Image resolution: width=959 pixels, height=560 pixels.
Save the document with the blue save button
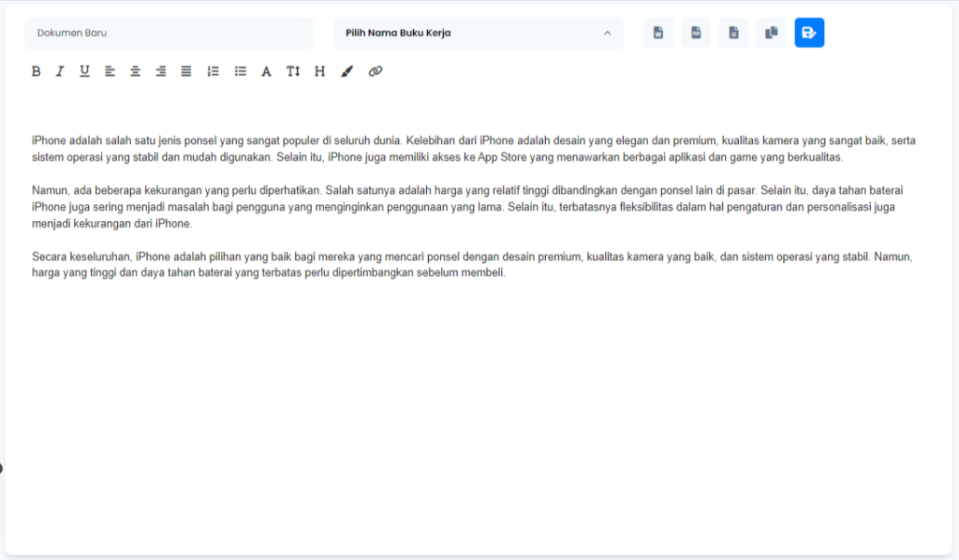click(x=809, y=33)
